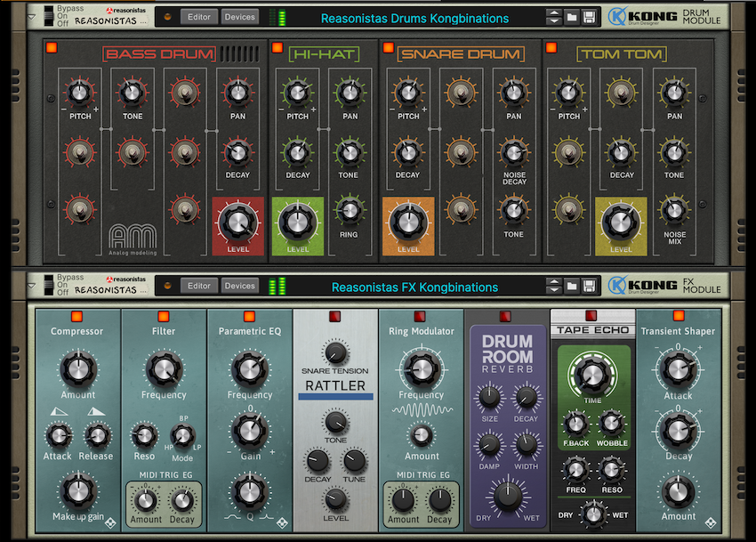756x542 pixels.
Task: Click the Snare Noise Decay knob
Action: tap(514, 152)
